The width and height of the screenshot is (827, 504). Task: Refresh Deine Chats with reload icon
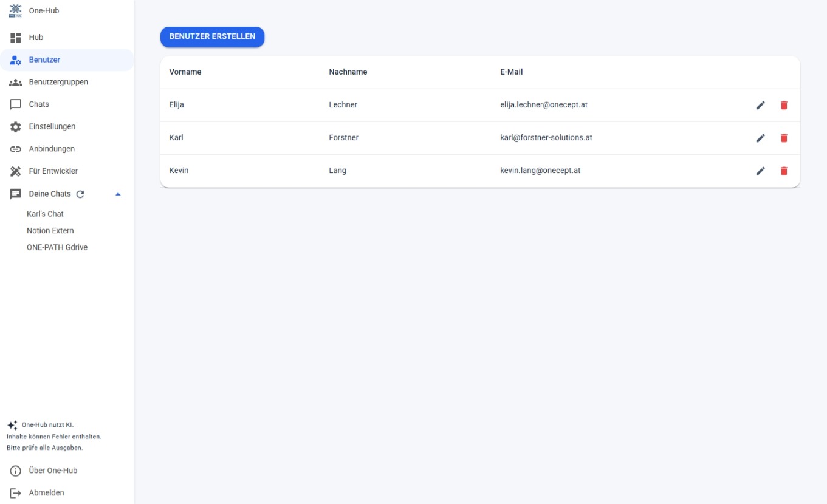[x=80, y=194]
